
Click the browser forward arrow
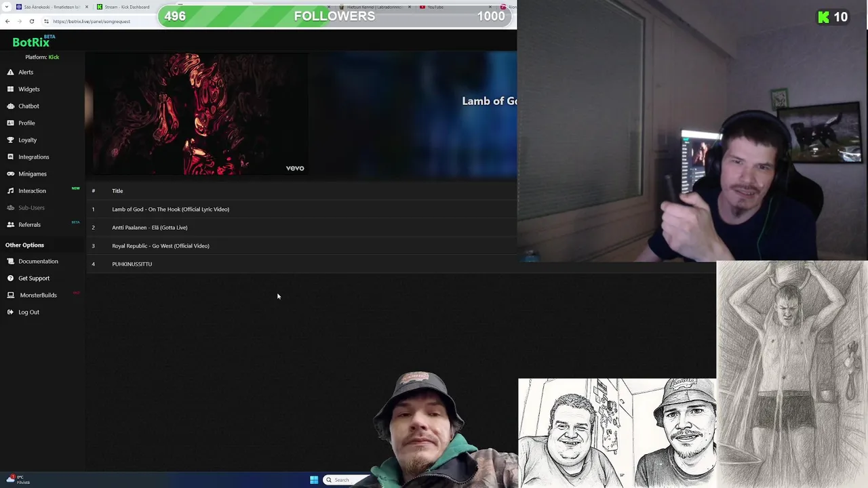(x=19, y=21)
